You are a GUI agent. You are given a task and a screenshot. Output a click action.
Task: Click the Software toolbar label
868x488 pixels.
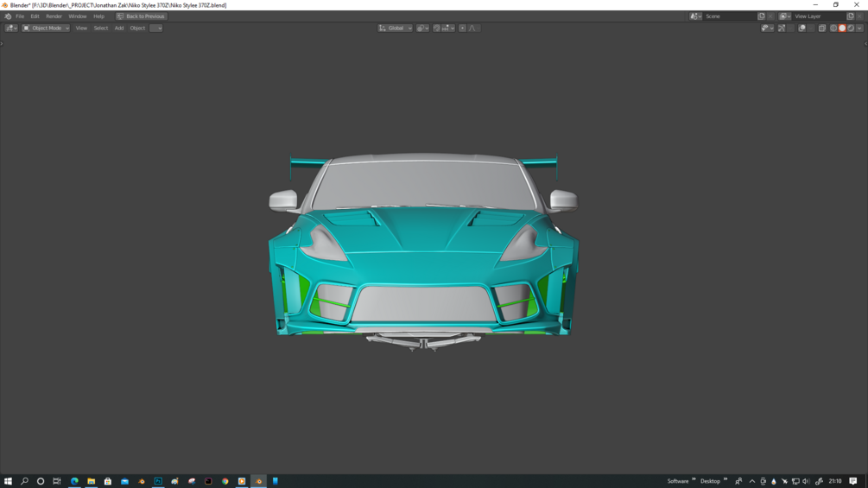[678, 481]
